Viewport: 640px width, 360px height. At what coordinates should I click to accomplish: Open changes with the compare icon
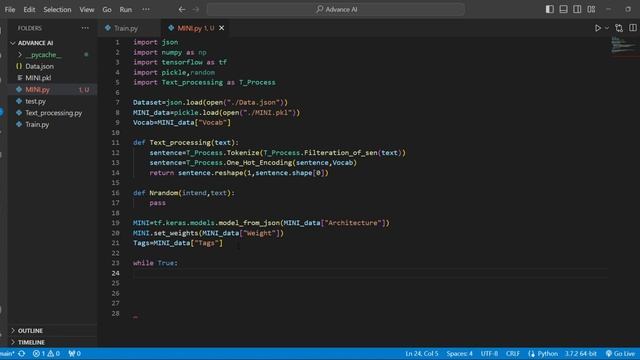point(619,28)
